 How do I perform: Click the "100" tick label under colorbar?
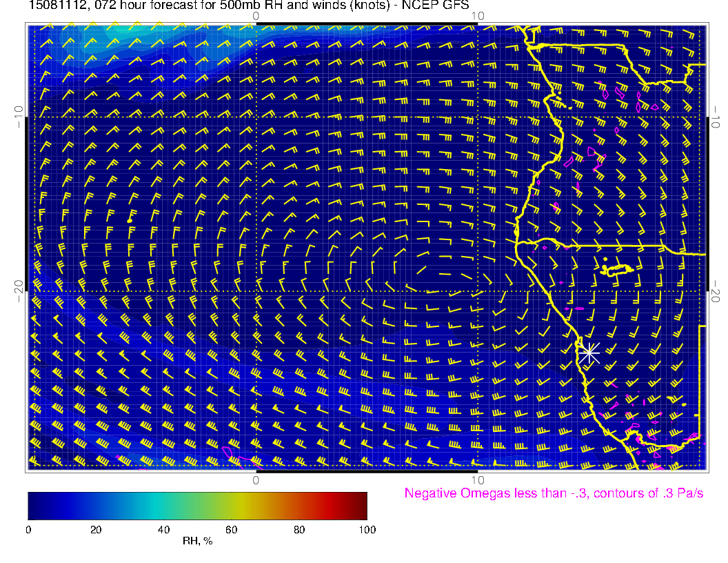point(367,530)
